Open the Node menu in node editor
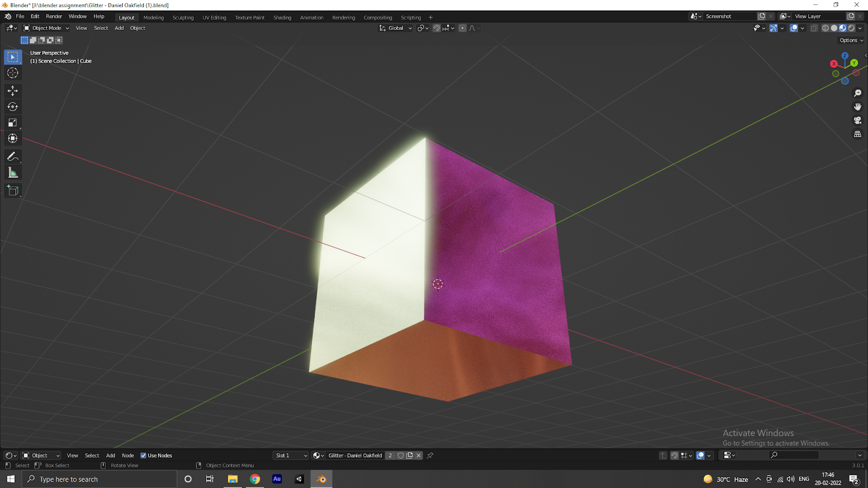The image size is (868, 488). (x=128, y=455)
